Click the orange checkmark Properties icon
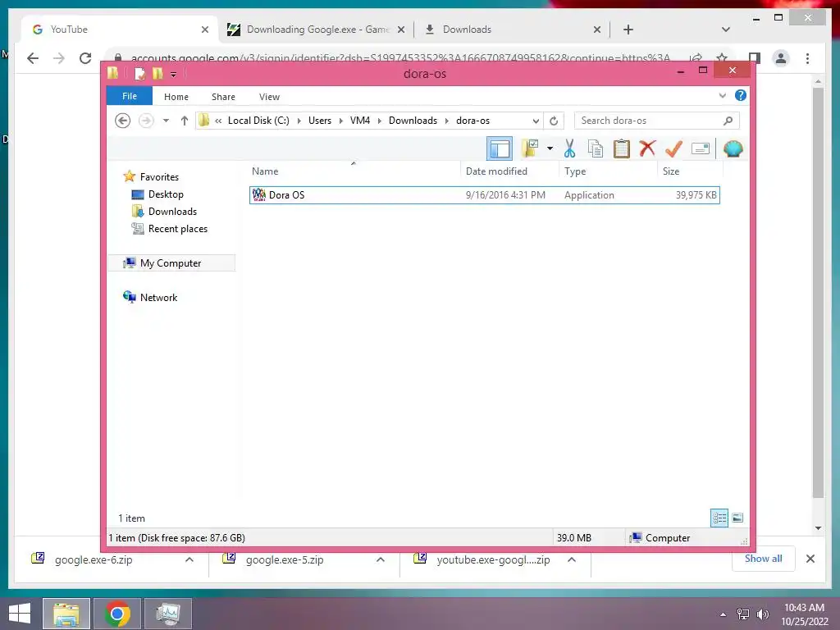840x630 pixels. click(673, 148)
